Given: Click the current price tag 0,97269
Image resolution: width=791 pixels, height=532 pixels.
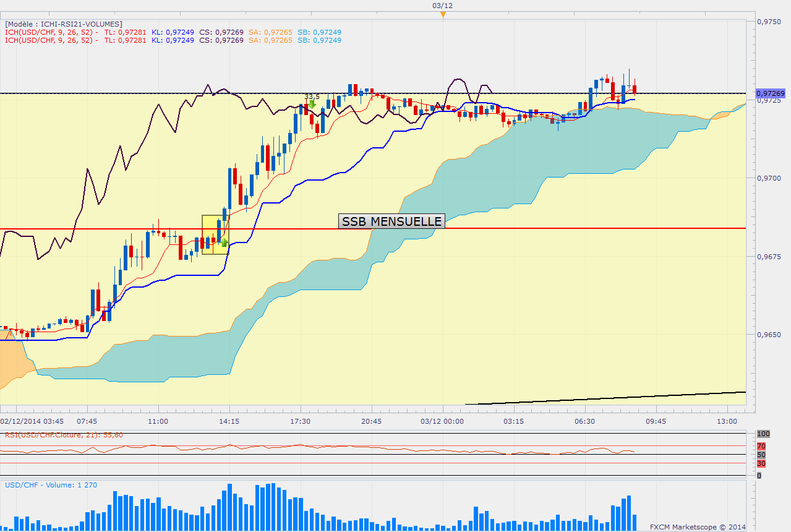Looking at the screenshot, I should pyautogui.click(x=770, y=93).
